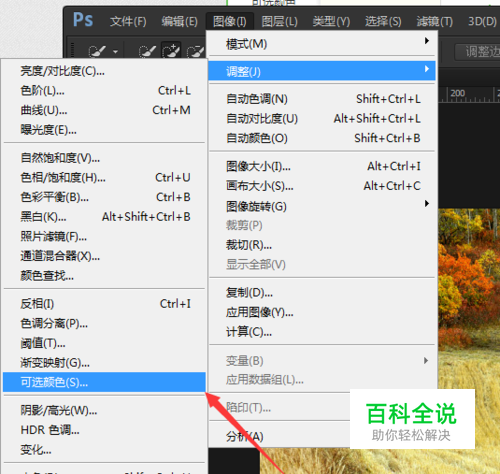This screenshot has width=500, height=474.
Task: Choose 自动颜色(O)
Action: click(322, 138)
